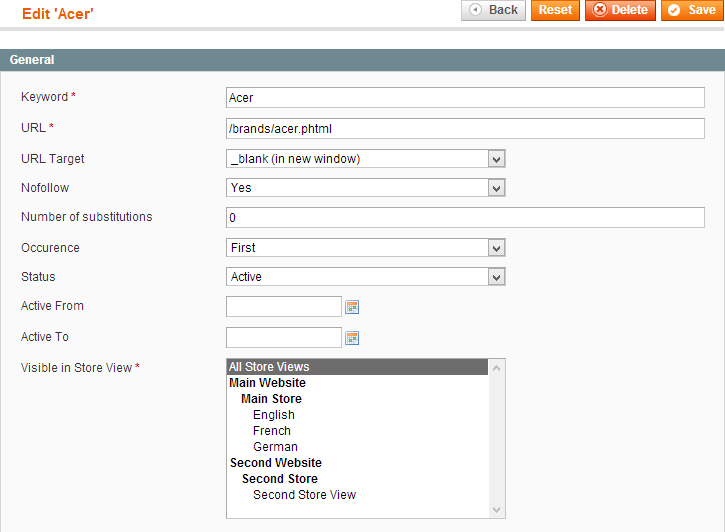Click the Number of substitutions field
The image size is (725, 532).
pyautogui.click(x=465, y=218)
